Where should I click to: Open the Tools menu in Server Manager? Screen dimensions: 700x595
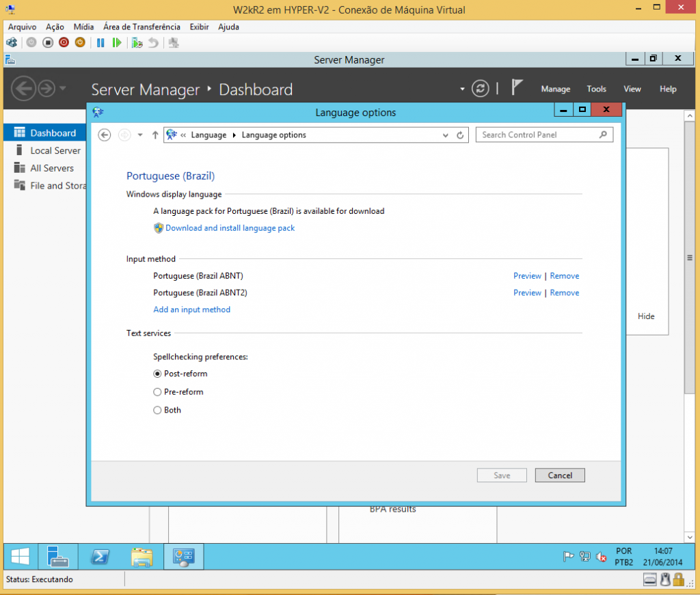click(x=596, y=89)
